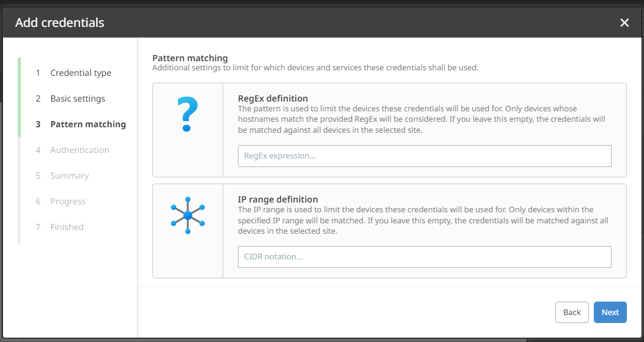Click the network hub IP range icon
644x342 pixels.
pyautogui.click(x=188, y=215)
